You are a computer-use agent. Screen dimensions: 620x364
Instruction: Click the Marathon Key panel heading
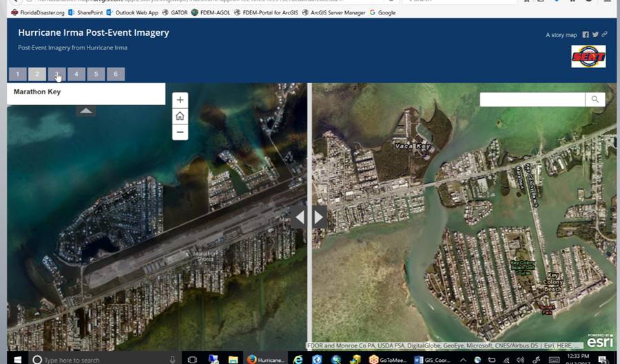[37, 92]
